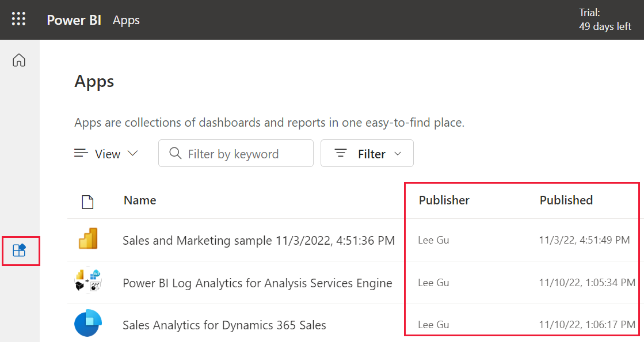
Task: Open the Filter dropdown menu
Action: click(367, 154)
